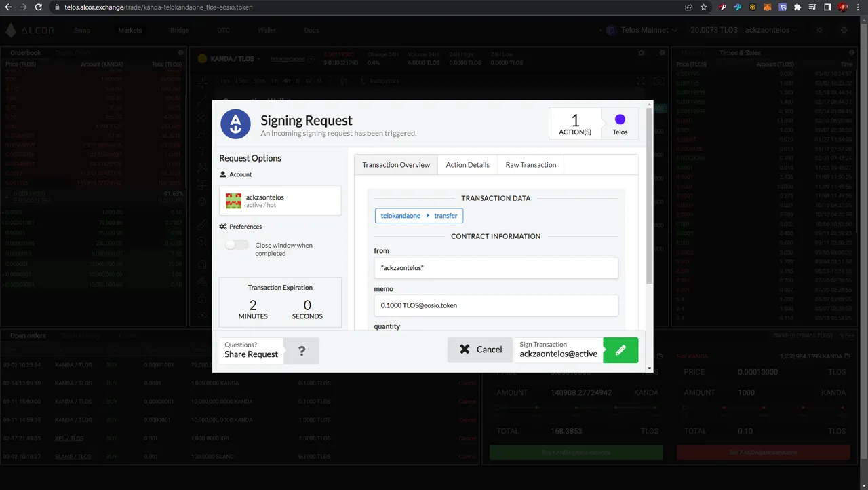
Task: Toggle Close window when completed switch
Action: click(x=237, y=245)
